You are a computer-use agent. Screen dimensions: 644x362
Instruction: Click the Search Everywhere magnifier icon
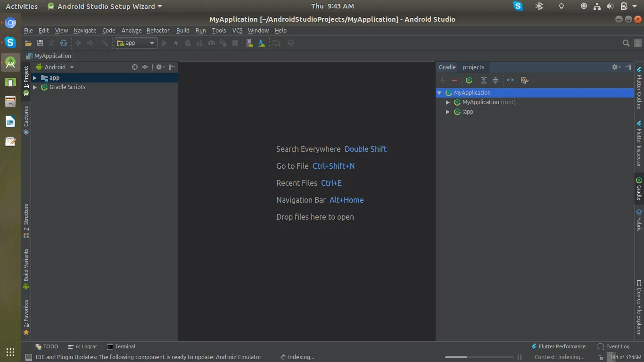pos(626,43)
